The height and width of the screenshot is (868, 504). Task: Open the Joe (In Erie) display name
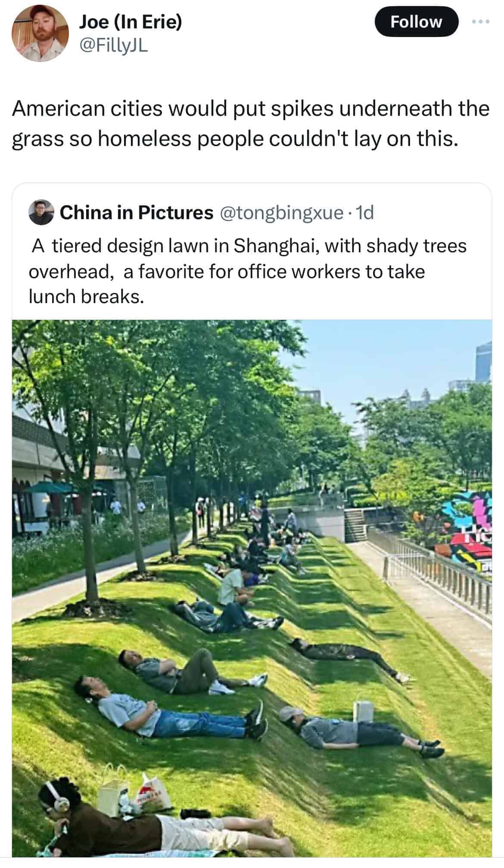pyautogui.click(x=130, y=22)
